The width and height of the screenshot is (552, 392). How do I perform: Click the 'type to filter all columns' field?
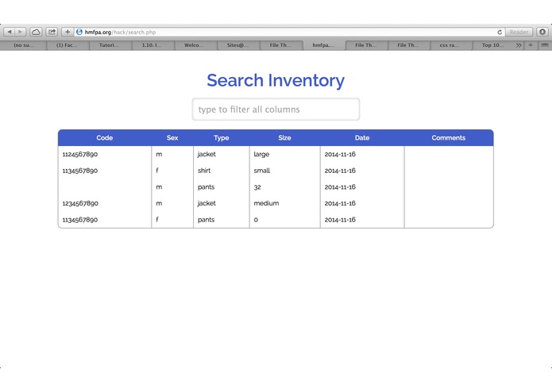pos(276,110)
